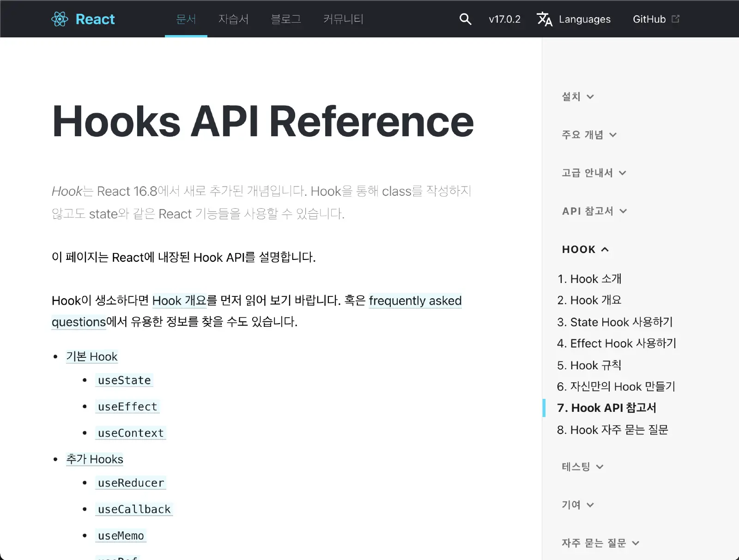The width and height of the screenshot is (739, 560).
Task: Click the React home text logo
Action: point(95,19)
